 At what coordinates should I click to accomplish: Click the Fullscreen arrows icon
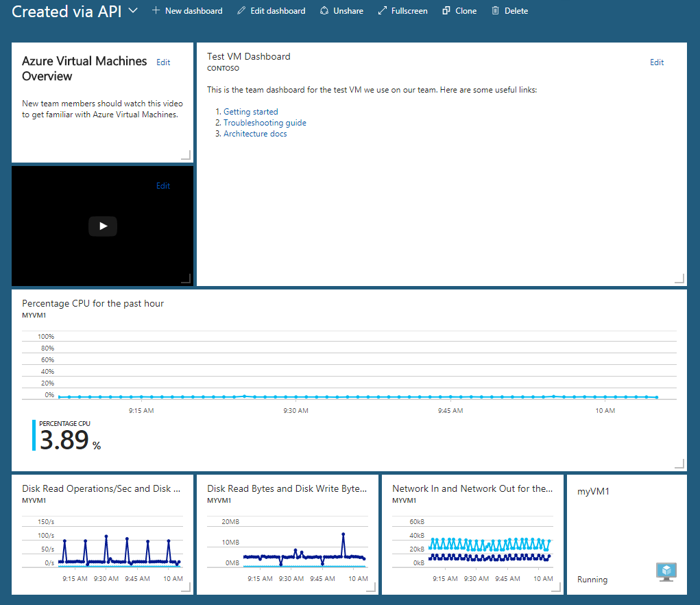click(383, 11)
